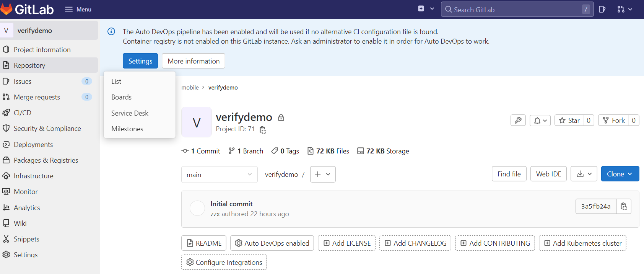Click the Settings gear icon in sidebar
Screen dimensions: 644x274
coord(6,254)
